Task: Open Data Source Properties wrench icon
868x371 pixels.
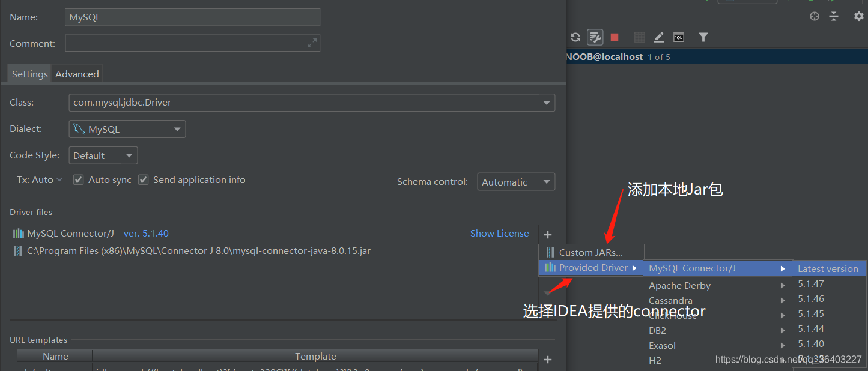Action: coord(595,37)
